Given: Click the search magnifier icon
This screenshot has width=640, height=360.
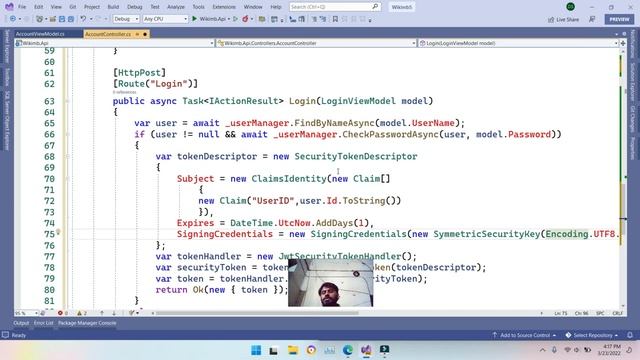Looking at the screenshot, I should click(375, 7).
